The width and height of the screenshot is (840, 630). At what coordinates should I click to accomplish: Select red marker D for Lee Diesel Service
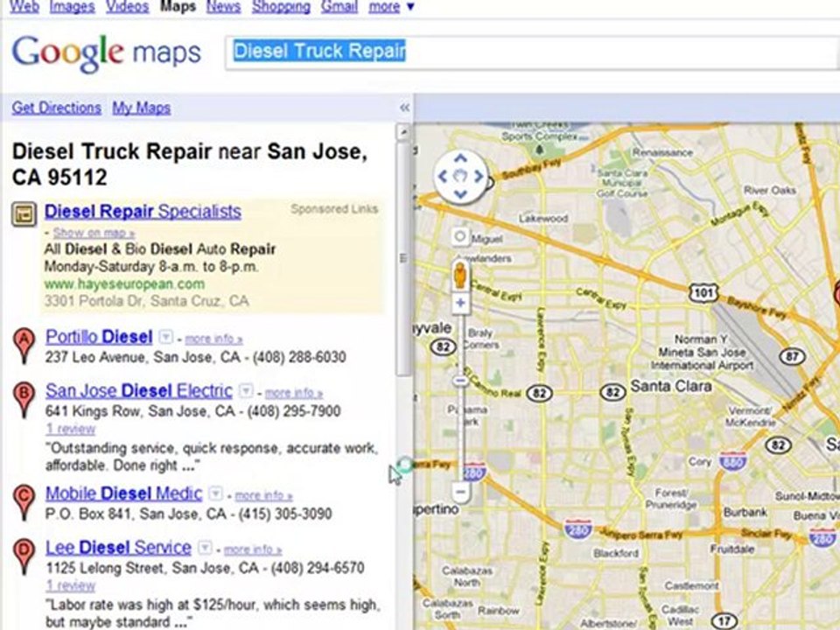(x=24, y=556)
